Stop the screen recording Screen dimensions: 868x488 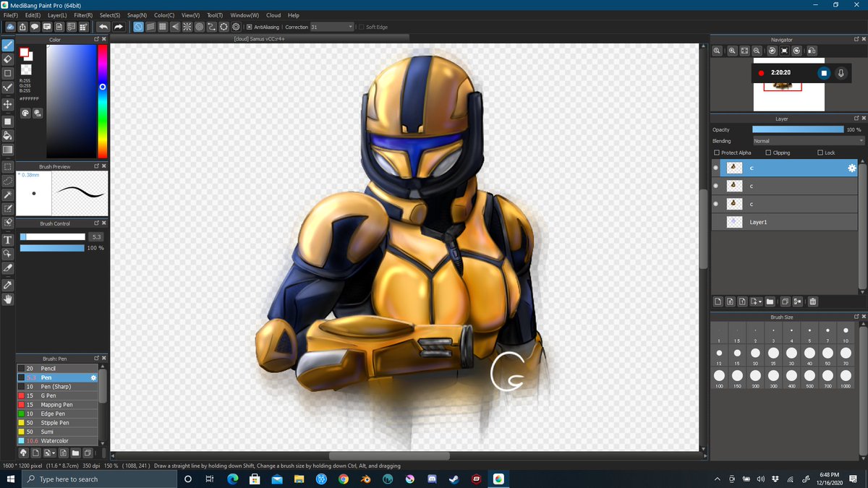[823, 73]
